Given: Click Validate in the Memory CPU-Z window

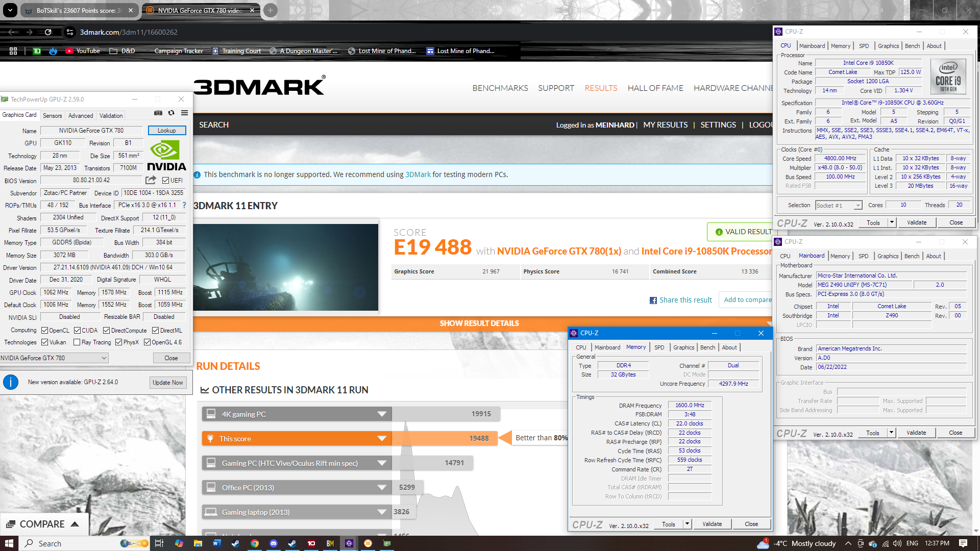Looking at the screenshot, I should pyautogui.click(x=712, y=524).
